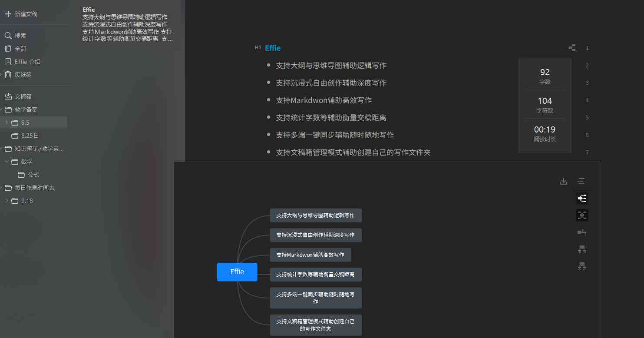Expand the 9.18 folder chevron
The width and height of the screenshot is (644, 338).
pos(7,201)
